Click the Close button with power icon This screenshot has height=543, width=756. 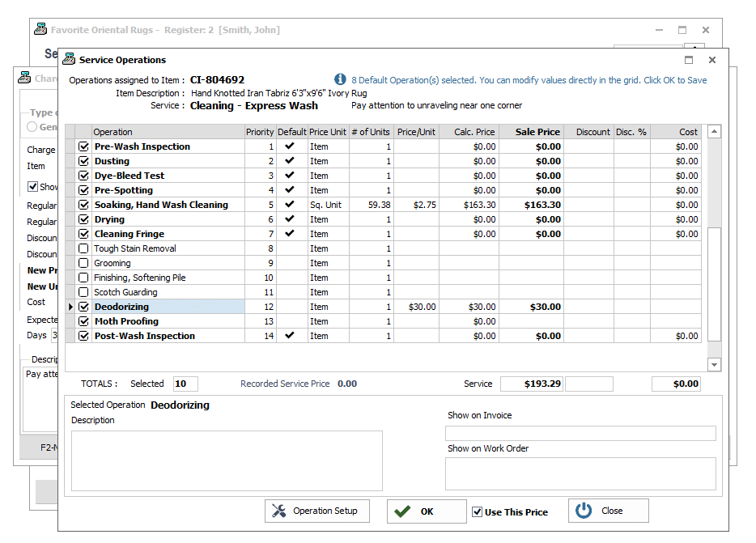pyautogui.click(x=609, y=511)
